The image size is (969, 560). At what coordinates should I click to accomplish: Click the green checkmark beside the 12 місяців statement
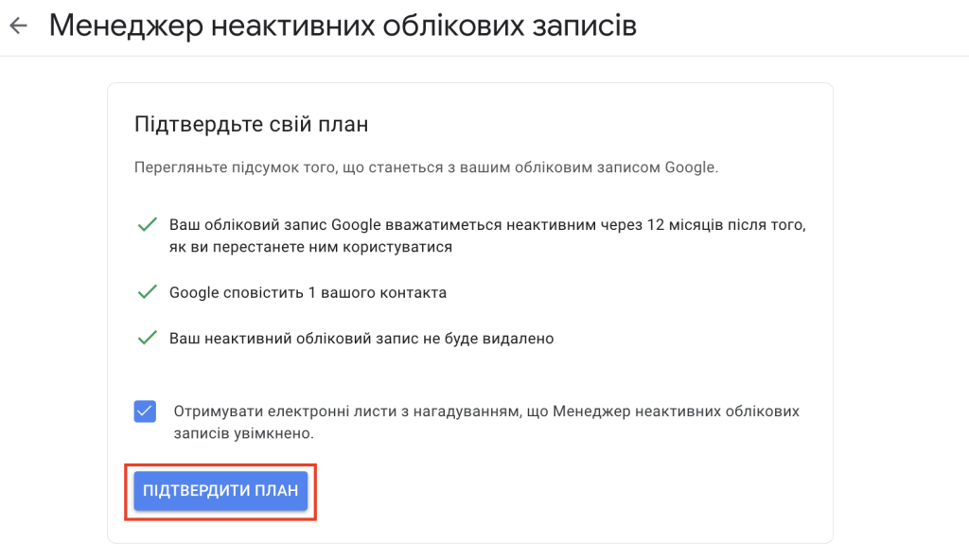tap(147, 224)
